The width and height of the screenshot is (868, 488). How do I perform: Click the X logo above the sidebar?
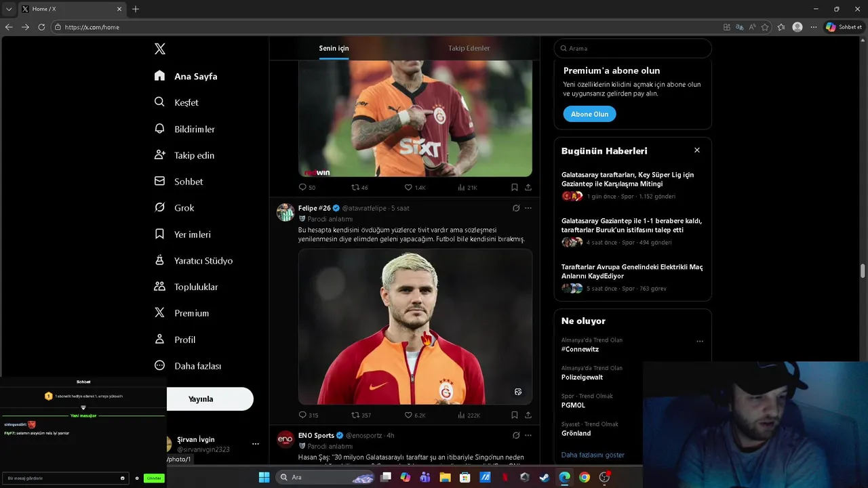coord(160,49)
